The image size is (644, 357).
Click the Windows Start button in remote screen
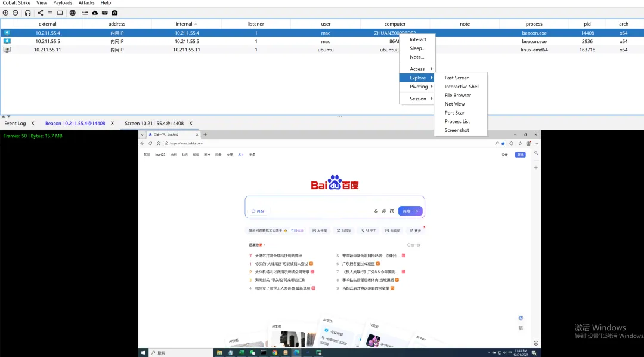click(143, 352)
